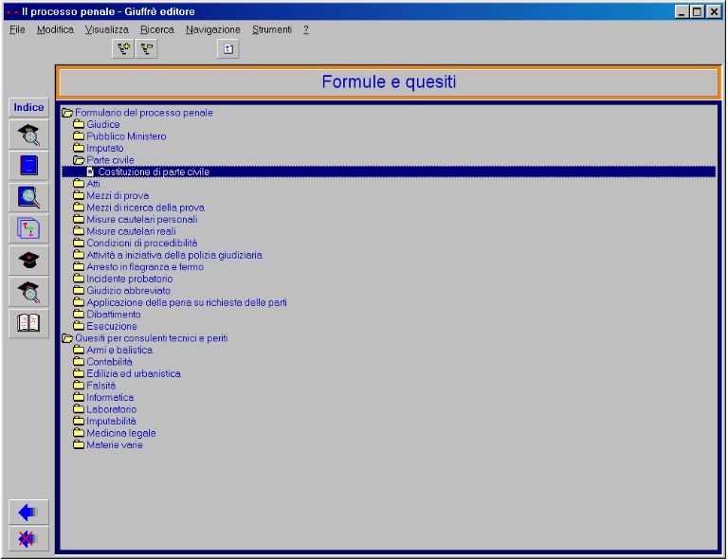This screenshot has height=560, width=728.
Task: Expand the Atti folder
Action: [x=86, y=184]
